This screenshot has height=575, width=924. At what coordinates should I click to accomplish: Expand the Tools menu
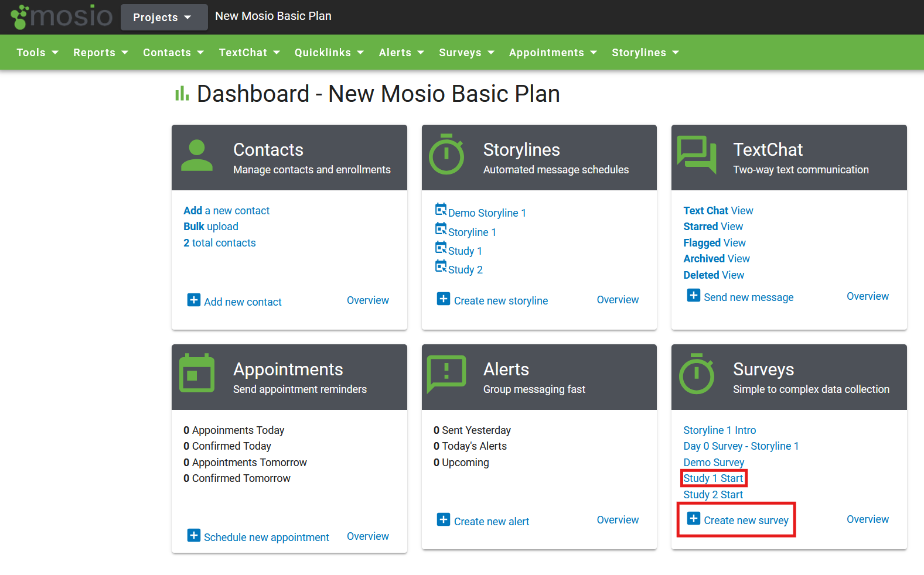[x=37, y=53]
